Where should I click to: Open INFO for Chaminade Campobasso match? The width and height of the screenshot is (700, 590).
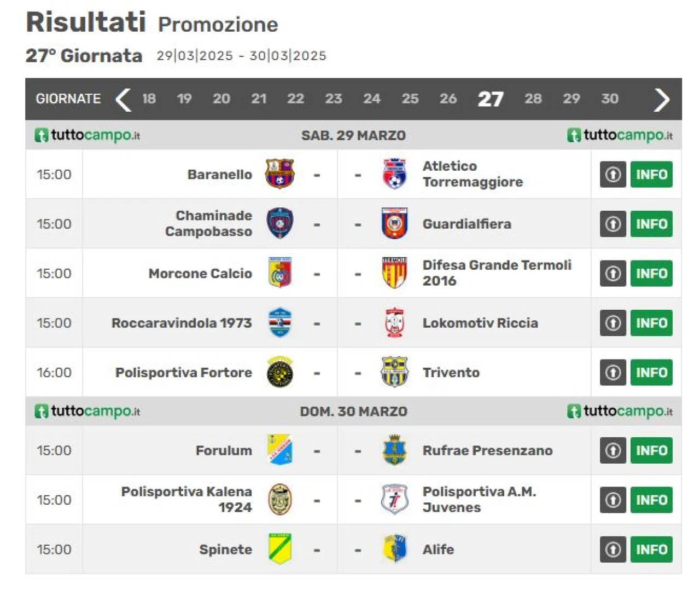click(651, 224)
